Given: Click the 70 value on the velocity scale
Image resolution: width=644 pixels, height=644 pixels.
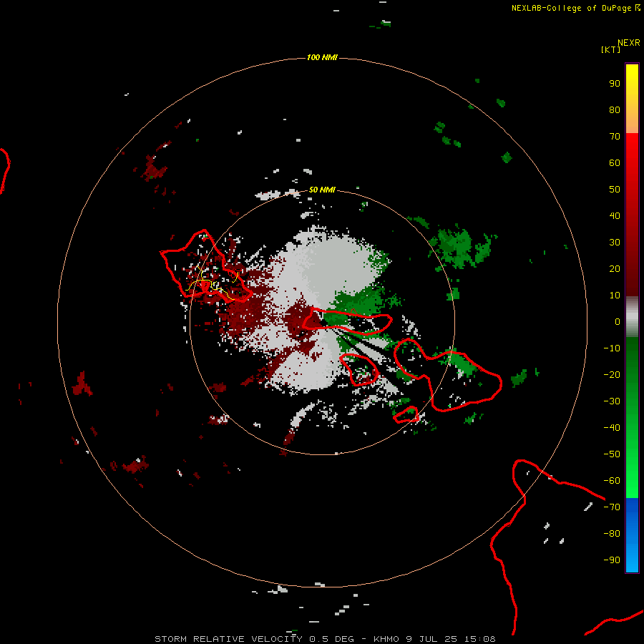Looking at the screenshot, I should [615, 137].
